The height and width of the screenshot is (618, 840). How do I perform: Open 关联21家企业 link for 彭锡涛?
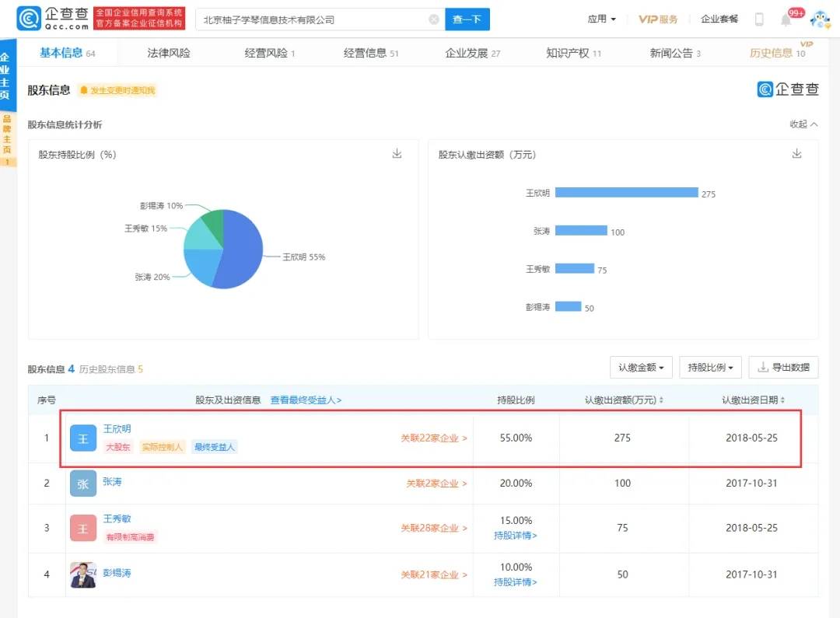point(434,574)
